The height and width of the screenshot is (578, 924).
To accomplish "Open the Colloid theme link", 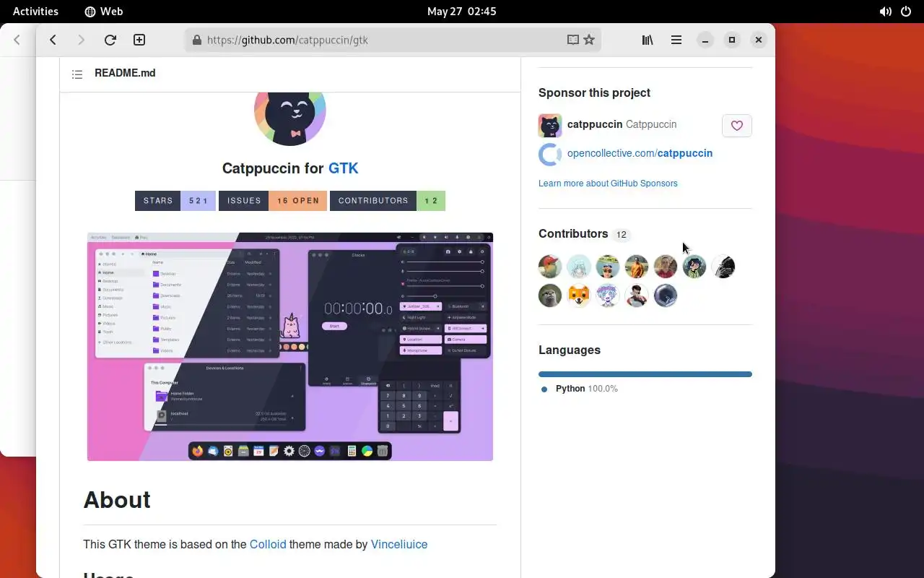I will click(268, 544).
